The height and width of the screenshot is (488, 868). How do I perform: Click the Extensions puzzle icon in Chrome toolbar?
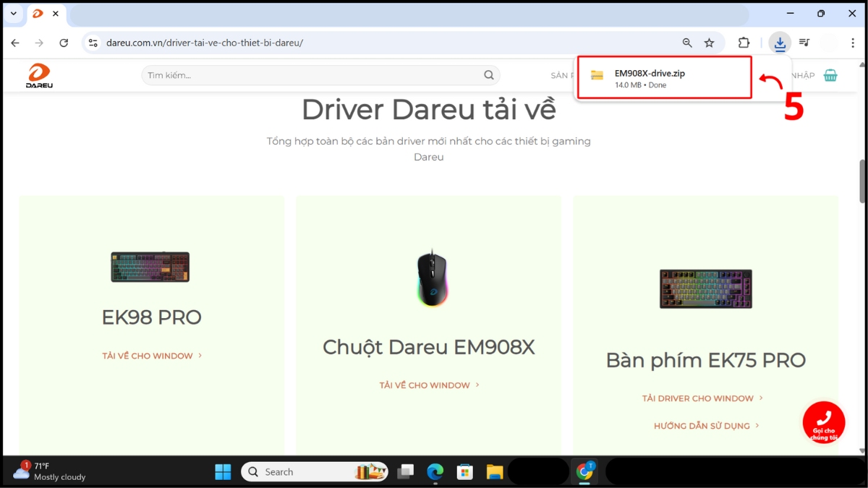tap(741, 43)
